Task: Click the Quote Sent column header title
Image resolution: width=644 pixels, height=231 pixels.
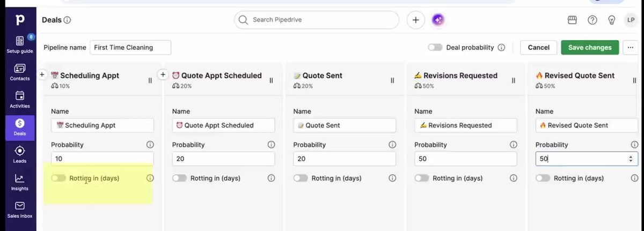Action: click(318, 76)
